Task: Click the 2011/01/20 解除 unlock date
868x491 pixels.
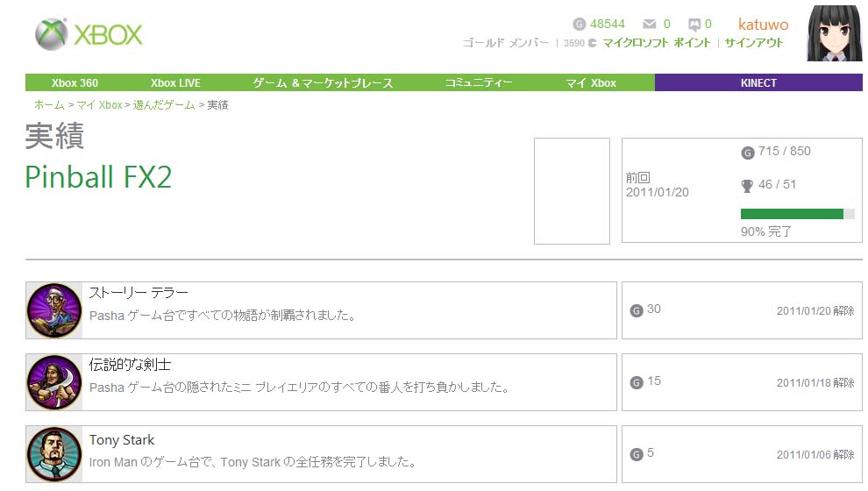Action: click(x=815, y=310)
